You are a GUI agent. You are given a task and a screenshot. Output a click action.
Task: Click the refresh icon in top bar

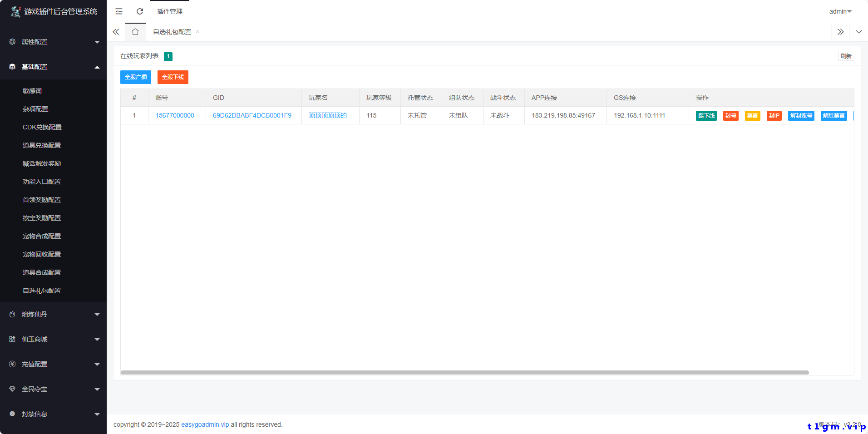(140, 11)
